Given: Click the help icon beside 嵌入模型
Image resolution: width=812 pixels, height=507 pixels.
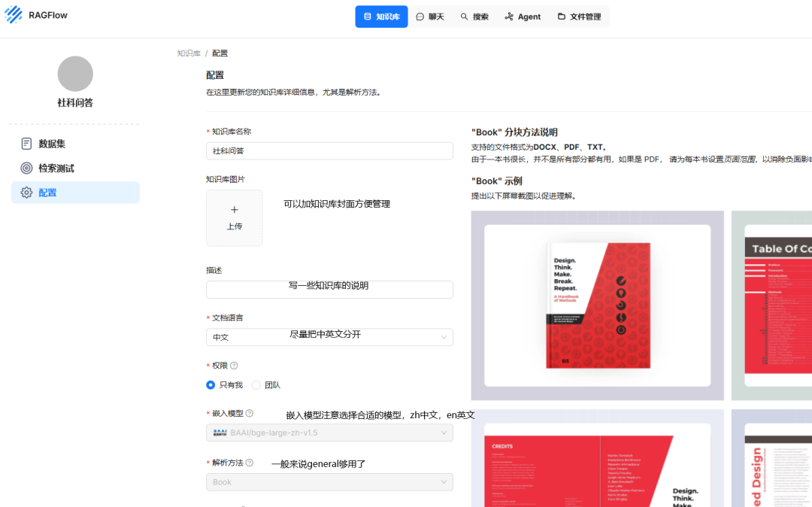Looking at the screenshot, I should point(250,413).
